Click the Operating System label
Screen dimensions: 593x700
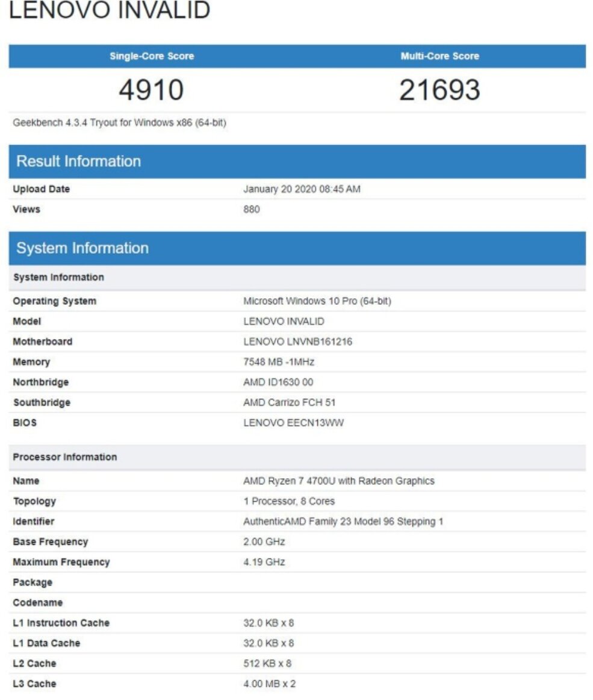coord(54,301)
